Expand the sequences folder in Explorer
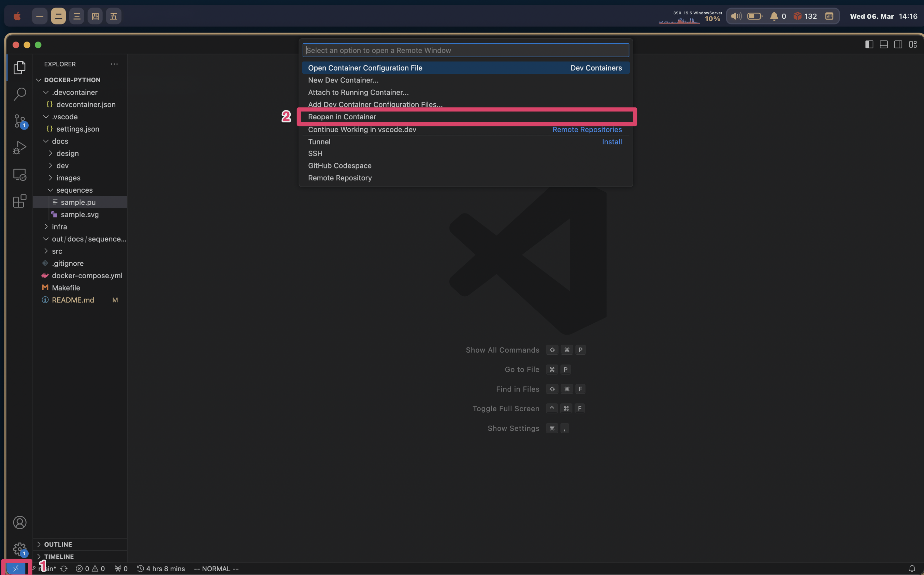 click(74, 190)
